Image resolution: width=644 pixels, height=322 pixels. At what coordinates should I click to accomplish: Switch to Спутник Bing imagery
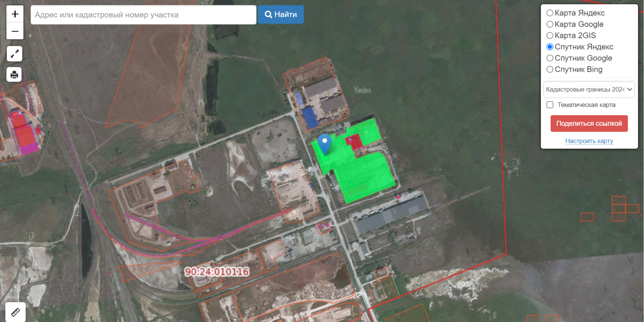coord(550,70)
